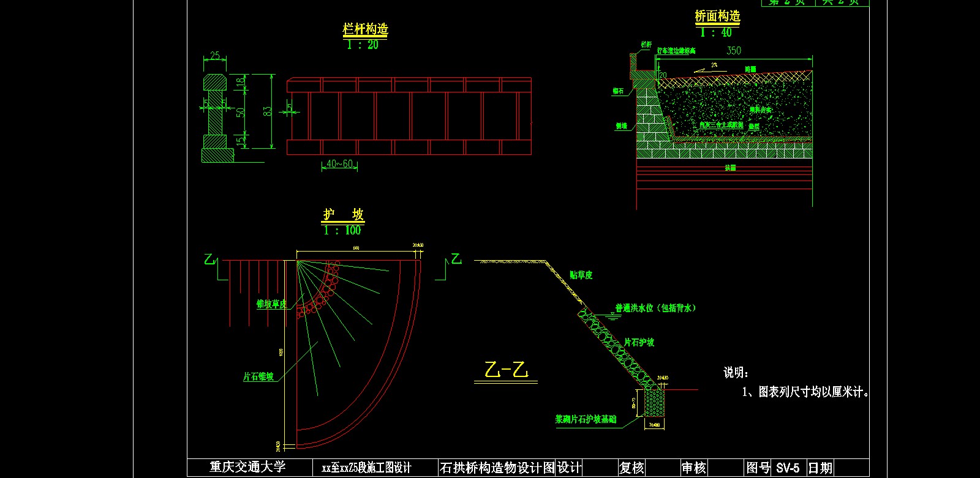Select the SV-5 drawing number
The width and height of the screenshot is (980, 478).
788,469
